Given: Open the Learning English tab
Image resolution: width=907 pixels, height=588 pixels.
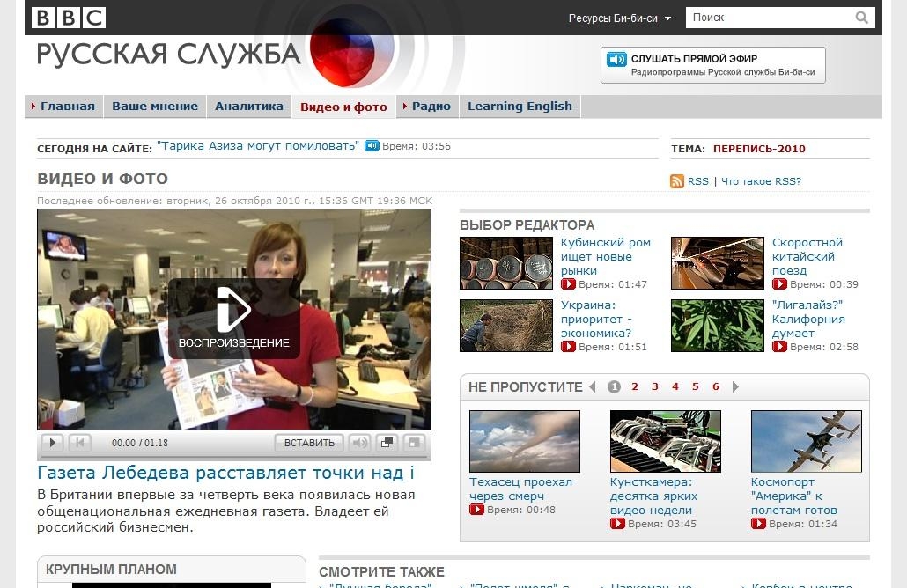Looking at the screenshot, I should 520,107.
